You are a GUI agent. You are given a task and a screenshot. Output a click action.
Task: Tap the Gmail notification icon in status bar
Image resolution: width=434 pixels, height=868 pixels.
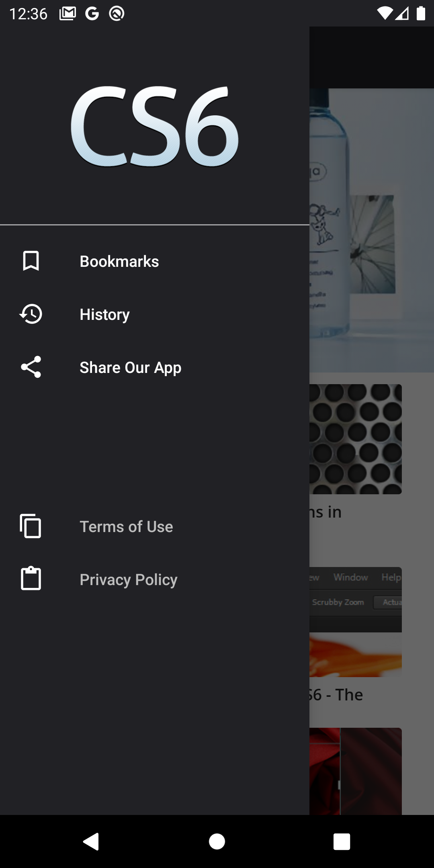(68, 14)
